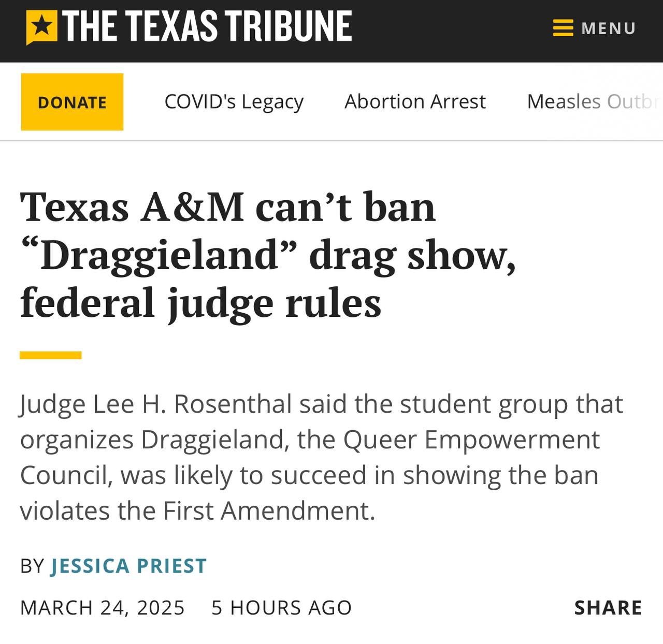Click the article summary paragraph
This screenshot has height=644, width=663.
click(x=321, y=457)
